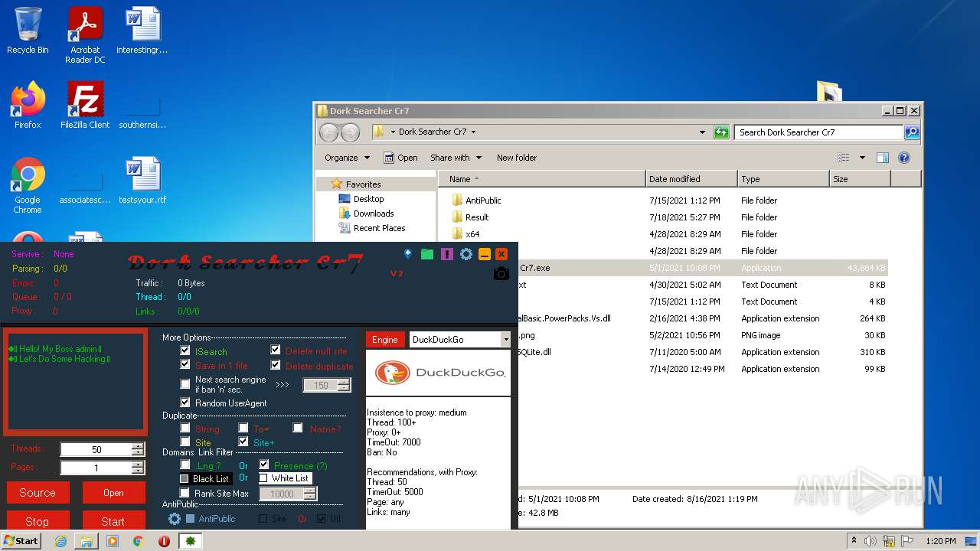
Task: Click the purple exclamation info icon
Action: 447,254
